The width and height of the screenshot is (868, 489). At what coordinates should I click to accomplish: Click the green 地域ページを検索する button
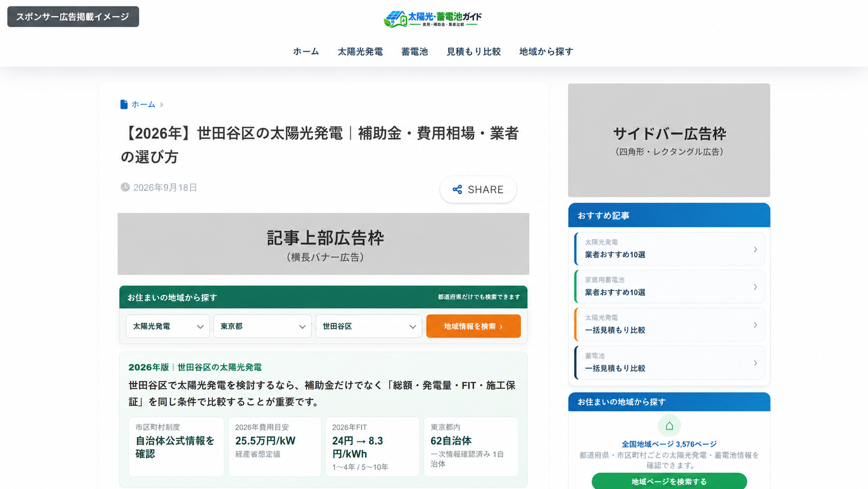[x=669, y=481]
